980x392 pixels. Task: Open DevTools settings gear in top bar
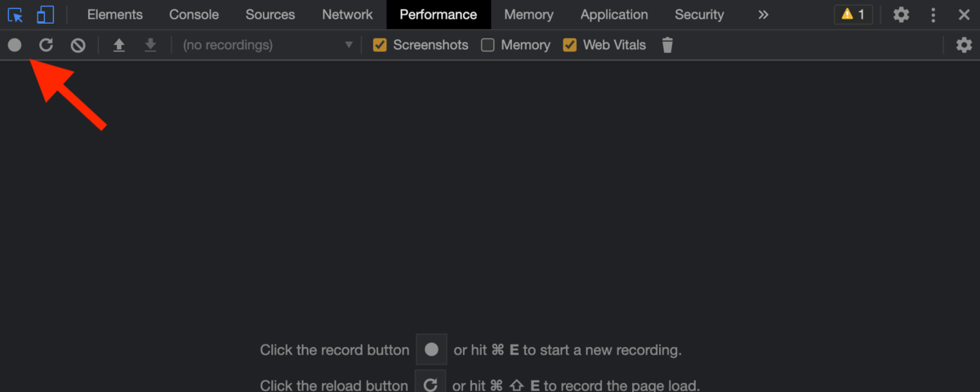click(x=901, y=15)
